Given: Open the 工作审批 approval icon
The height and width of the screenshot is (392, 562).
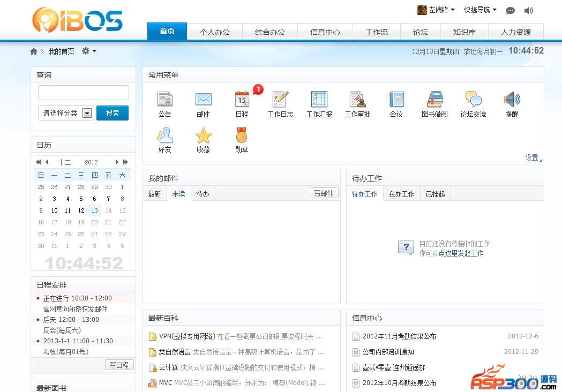Looking at the screenshot, I should (357, 100).
